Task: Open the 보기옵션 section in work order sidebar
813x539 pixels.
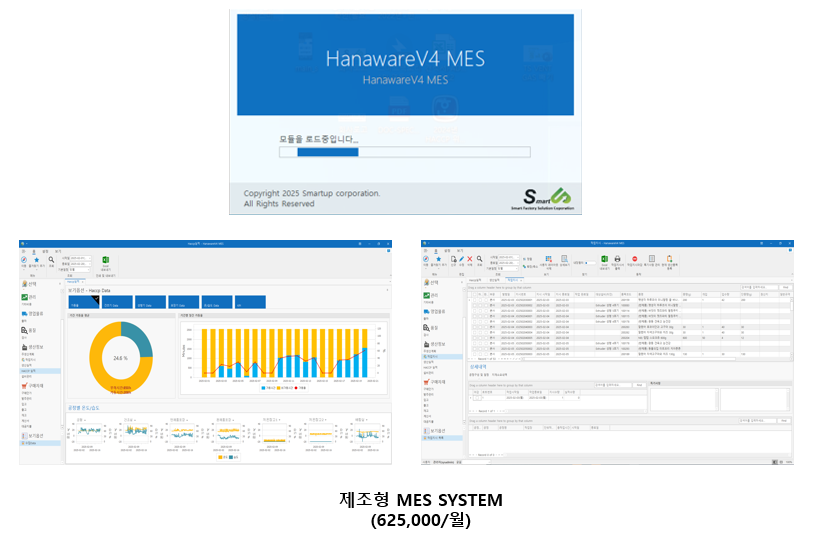Action: click(434, 431)
